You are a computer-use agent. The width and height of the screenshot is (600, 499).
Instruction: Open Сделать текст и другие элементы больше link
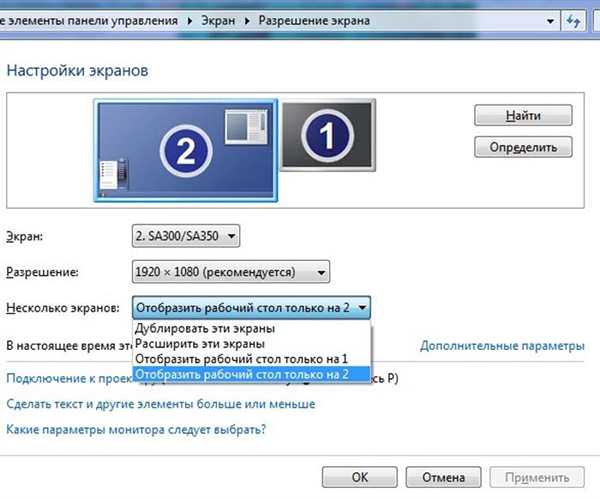(x=161, y=404)
